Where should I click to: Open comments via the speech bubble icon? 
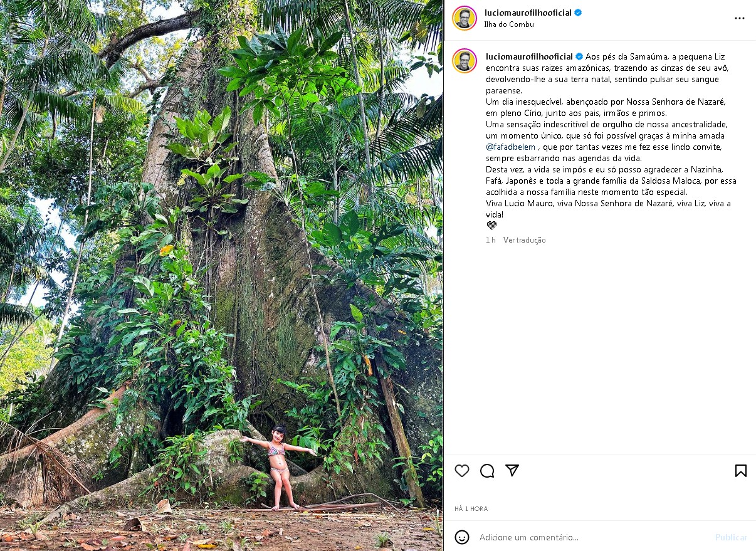[487, 471]
